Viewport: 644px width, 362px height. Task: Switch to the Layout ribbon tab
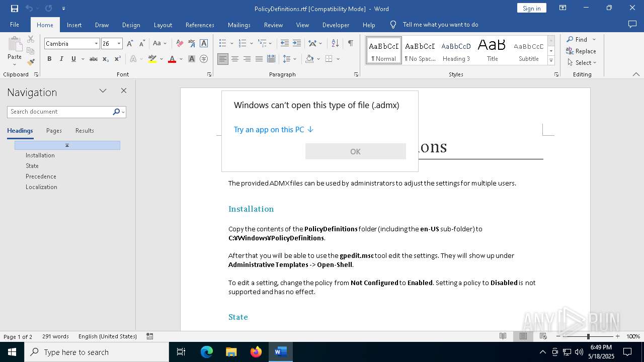163,25
